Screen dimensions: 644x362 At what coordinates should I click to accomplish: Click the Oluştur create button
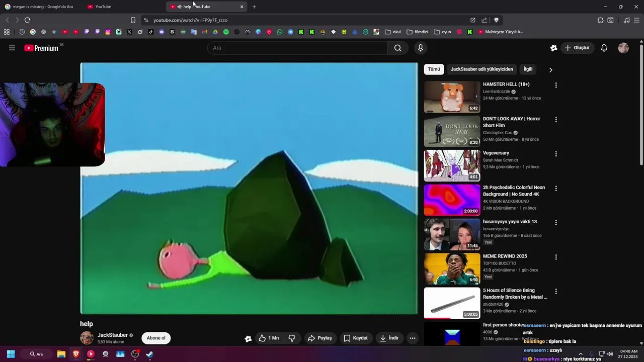pos(577,48)
